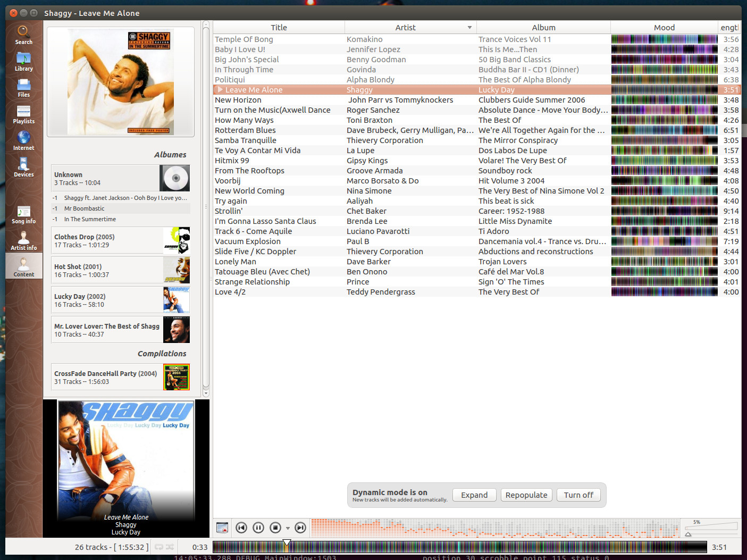The height and width of the screenshot is (560, 747).
Task: Select 'New Horizon' playlist row
Action: tap(477, 100)
